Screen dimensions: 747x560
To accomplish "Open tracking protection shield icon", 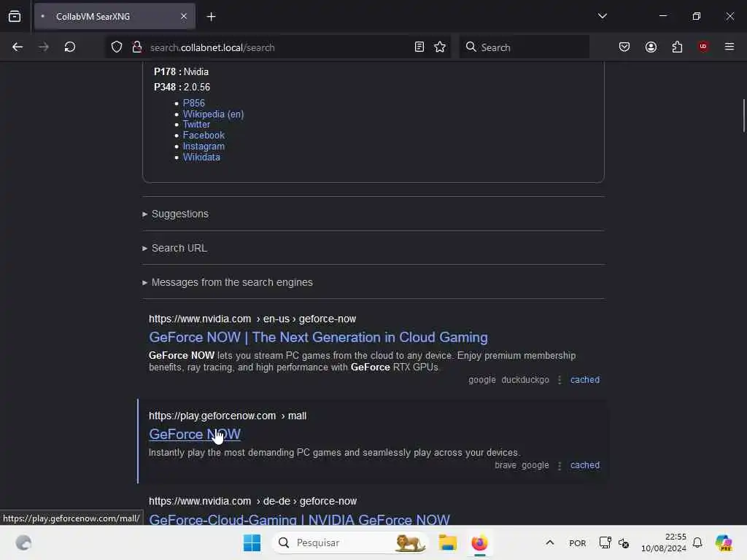I will pos(117,47).
